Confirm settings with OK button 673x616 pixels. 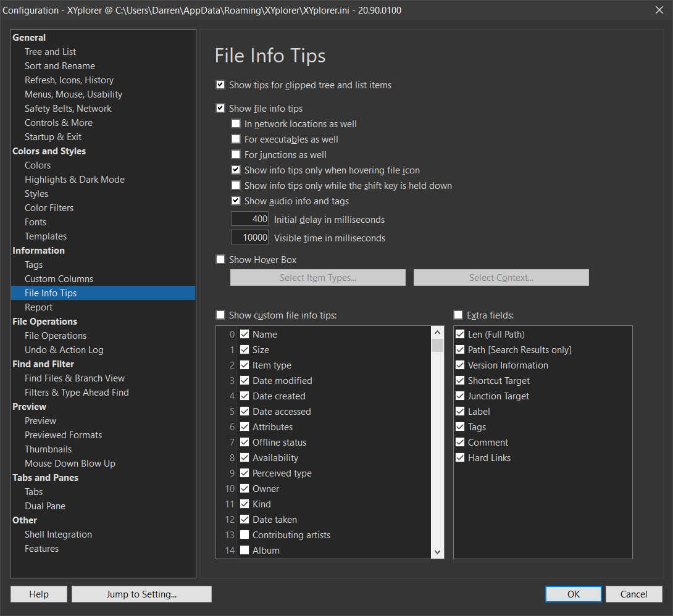tap(574, 594)
